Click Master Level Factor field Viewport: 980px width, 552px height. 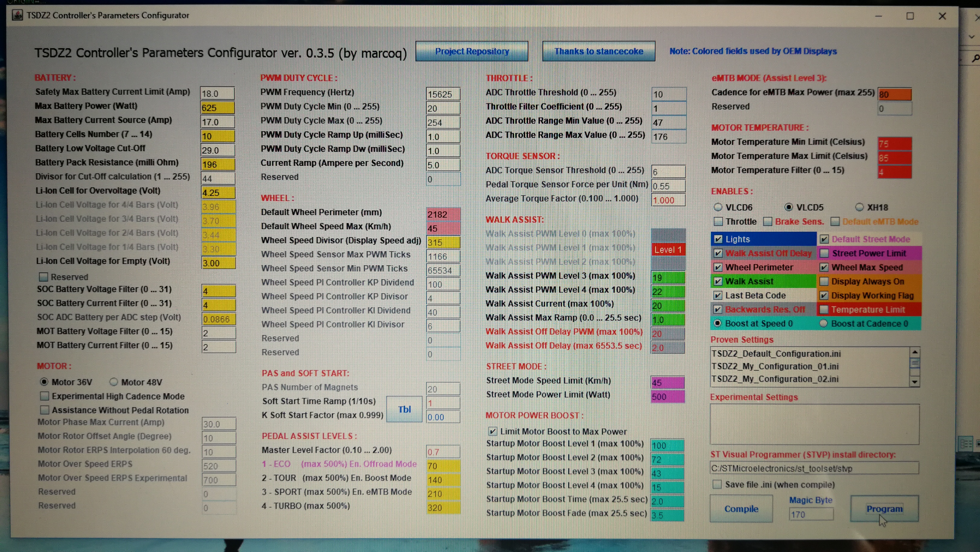(x=443, y=451)
